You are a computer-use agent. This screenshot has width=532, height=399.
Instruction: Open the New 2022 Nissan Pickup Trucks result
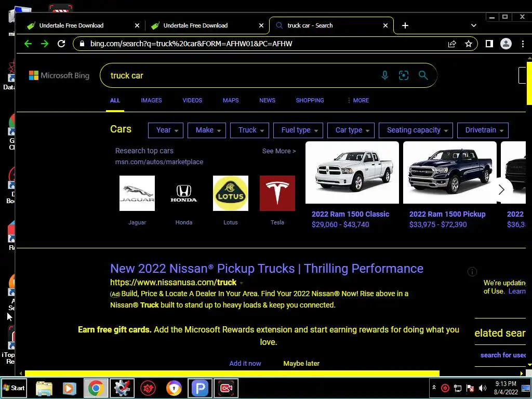point(267,269)
